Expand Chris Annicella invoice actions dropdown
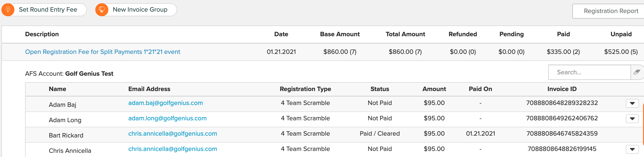 [x=632, y=149]
